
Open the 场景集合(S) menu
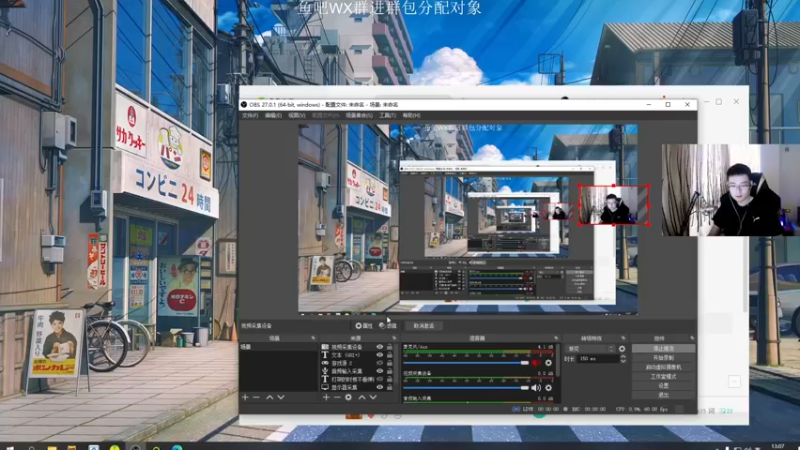tap(359, 115)
